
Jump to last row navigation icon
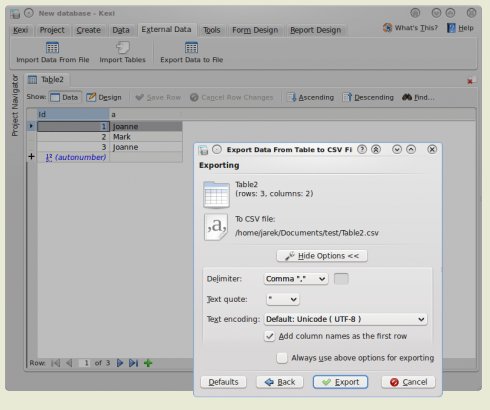tap(133, 363)
